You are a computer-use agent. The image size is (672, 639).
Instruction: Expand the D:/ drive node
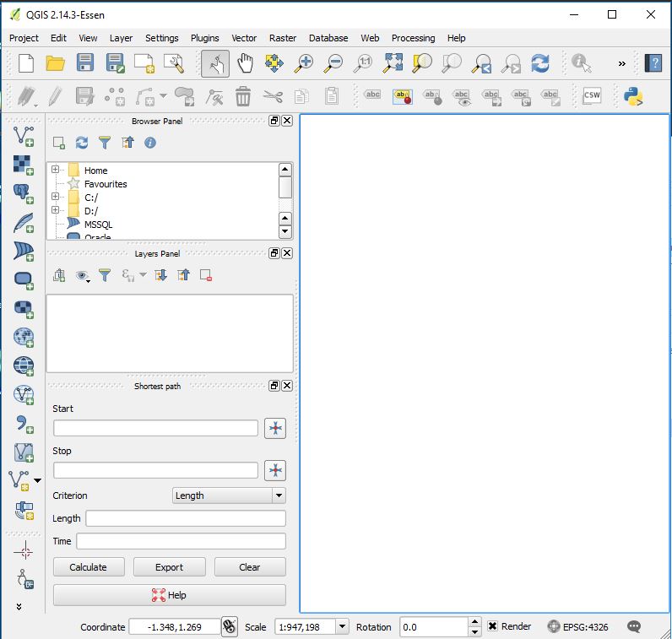click(x=55, y=210)
